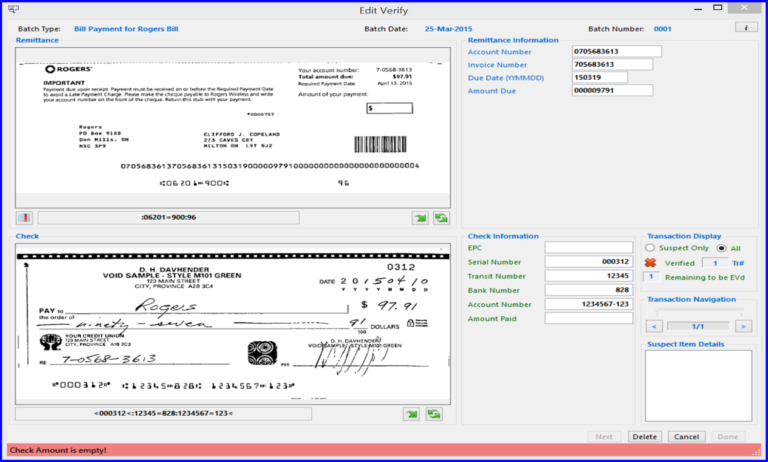768x462 pixels.
Task: Click the batch date 25-Mar-2015
Action: tap(448, 29)
